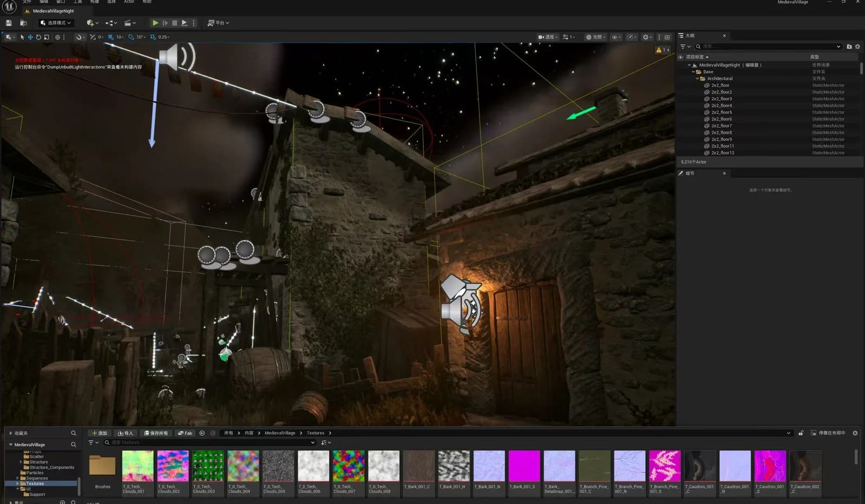
Task: Click the yellow warning indicator in viewport
Action: [662, 50]
